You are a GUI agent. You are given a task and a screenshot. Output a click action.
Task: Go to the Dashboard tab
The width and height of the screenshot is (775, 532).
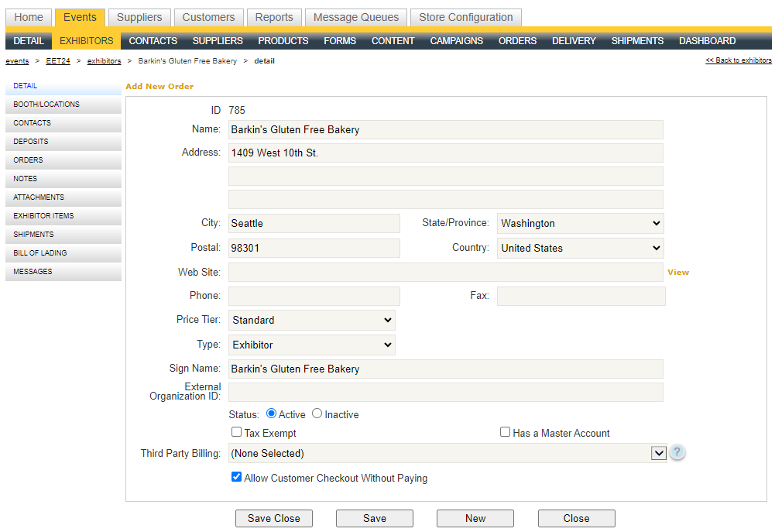click(x=706, y=40)
